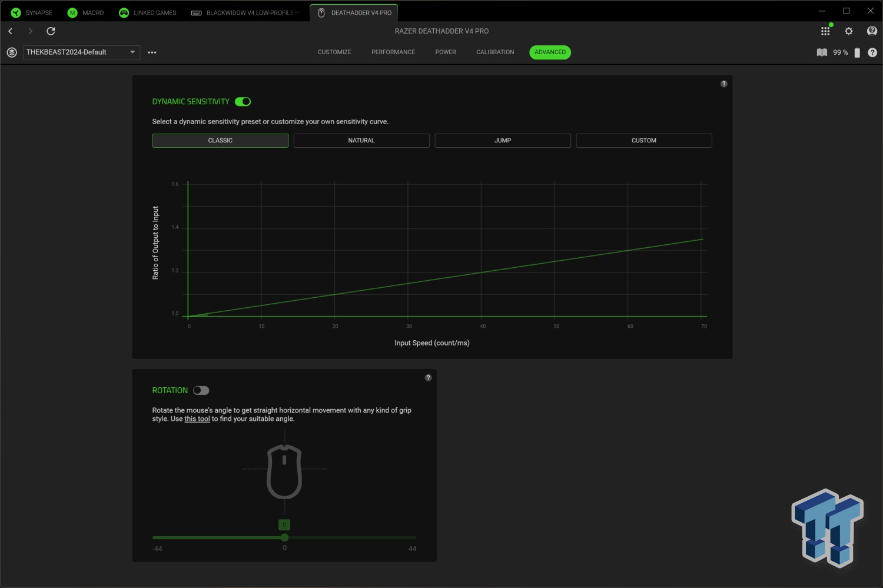
Task: Click the feedback icon at top right
Action: 872,31
